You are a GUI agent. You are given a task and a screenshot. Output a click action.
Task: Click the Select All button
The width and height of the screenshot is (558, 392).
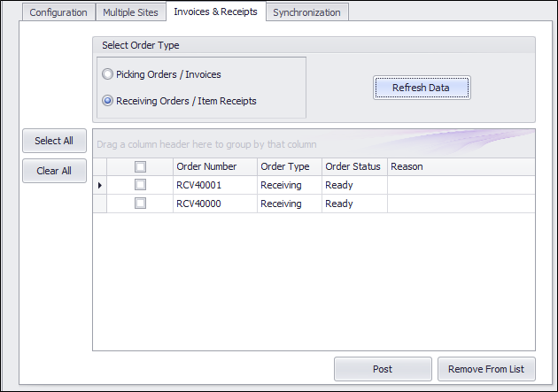54,141
